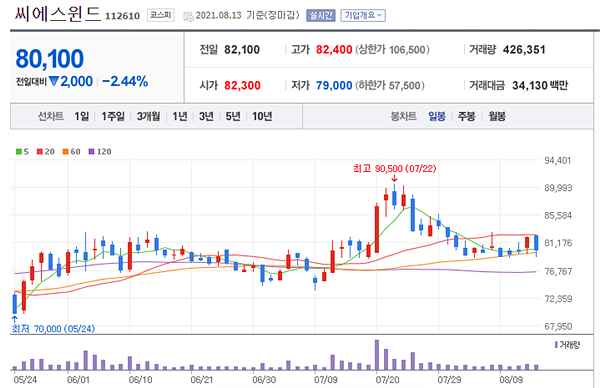Screen dimensions: 600x388
Task: Click the purple 120-day moving average swatch
Action: 91,152
